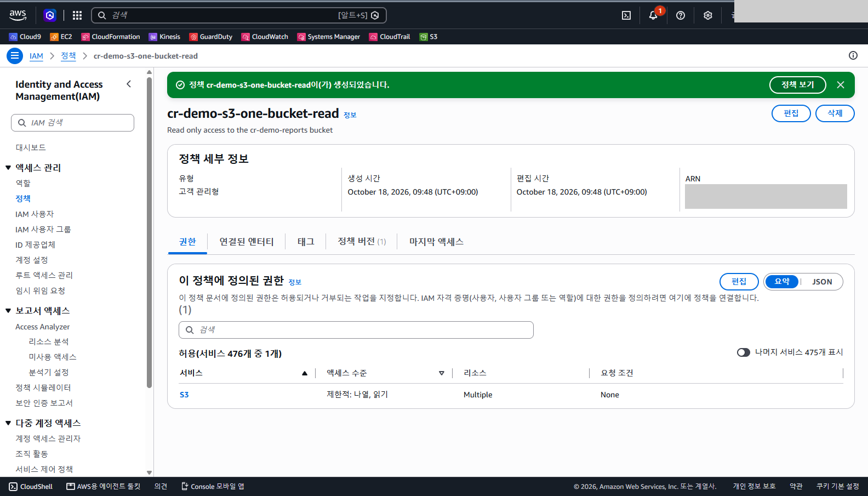Viewport: 868px width, 496px height.
Task: Open Systems Manager from the favorites bar
Action: (329, 37)
